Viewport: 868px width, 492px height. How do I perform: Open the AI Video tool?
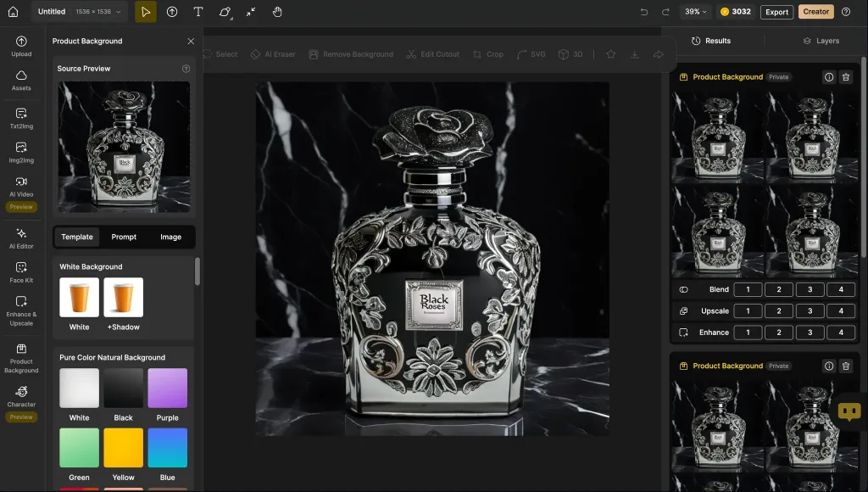click(21, 187)
